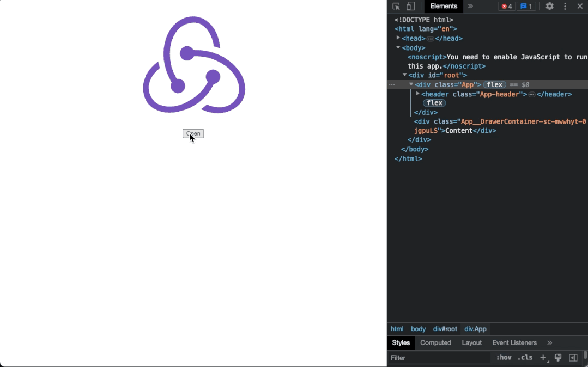Select the App__DrawerContainer div node
This screenshot has width=588, height=367.
[500, 126]
